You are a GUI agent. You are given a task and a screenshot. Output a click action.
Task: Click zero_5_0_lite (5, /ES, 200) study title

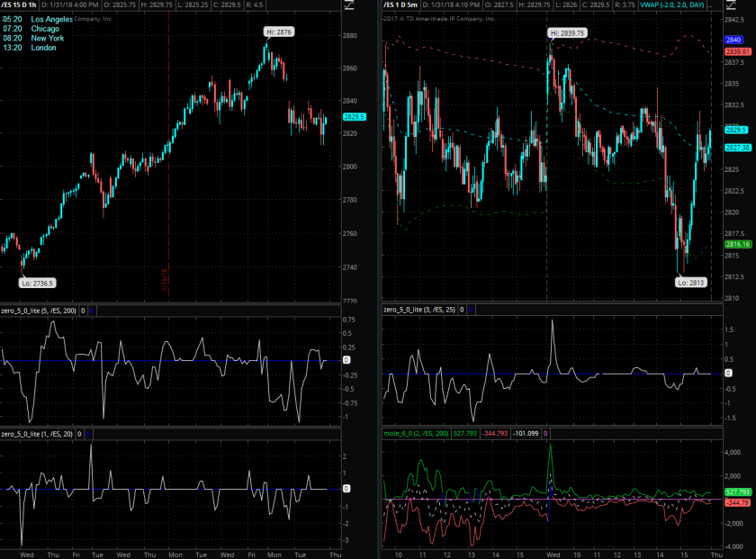[39, 310]
